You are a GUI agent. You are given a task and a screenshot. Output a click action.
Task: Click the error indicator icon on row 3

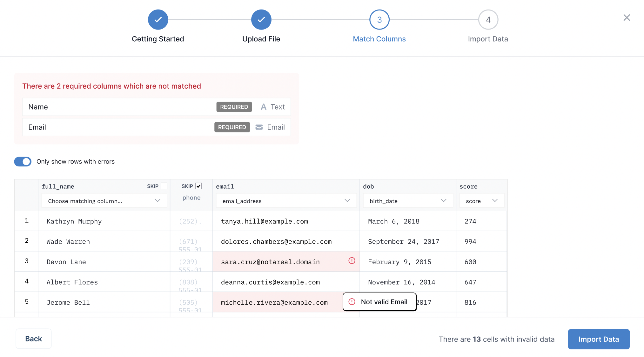point(352,260)
